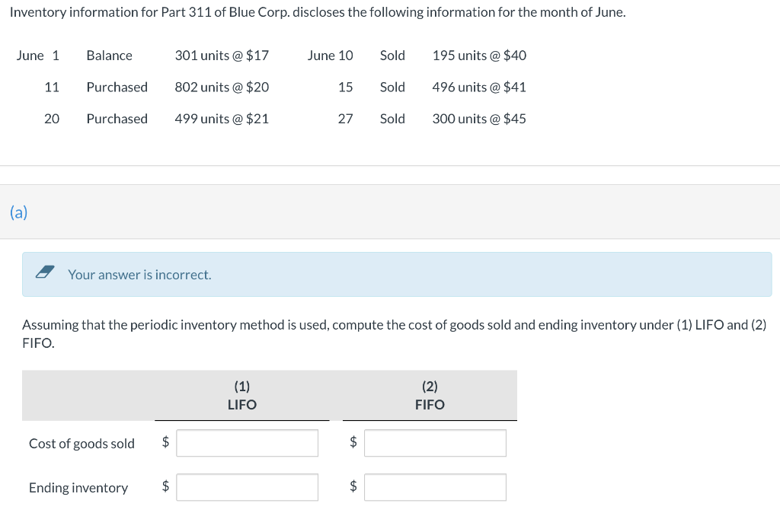Click the 'Sold' label on row 15

click(x=392, y=88)
